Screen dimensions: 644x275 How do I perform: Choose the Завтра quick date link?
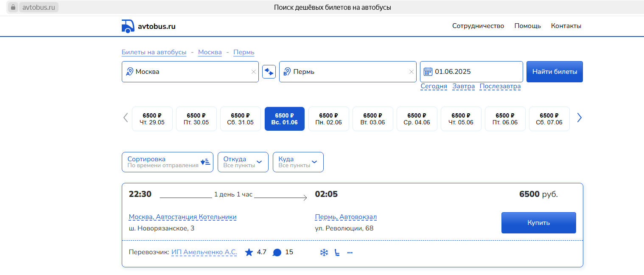[463, 86]
